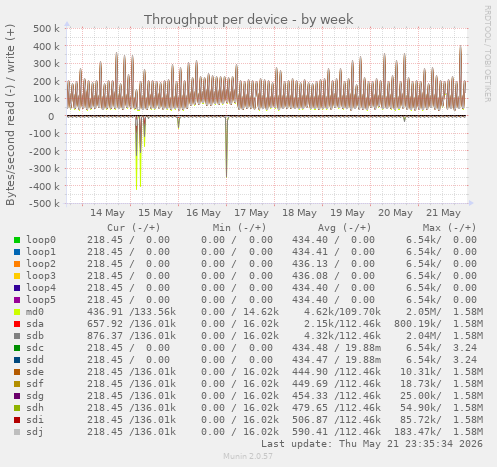Click the sdg dark purple legend swatch
Image resolution: width=497 pixels, height=467 pixels.
point(17,396)
